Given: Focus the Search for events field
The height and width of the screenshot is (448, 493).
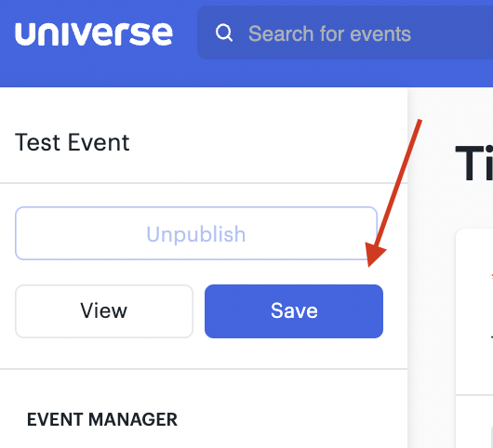Looking at the screenshot, I should tap(345, 33).
